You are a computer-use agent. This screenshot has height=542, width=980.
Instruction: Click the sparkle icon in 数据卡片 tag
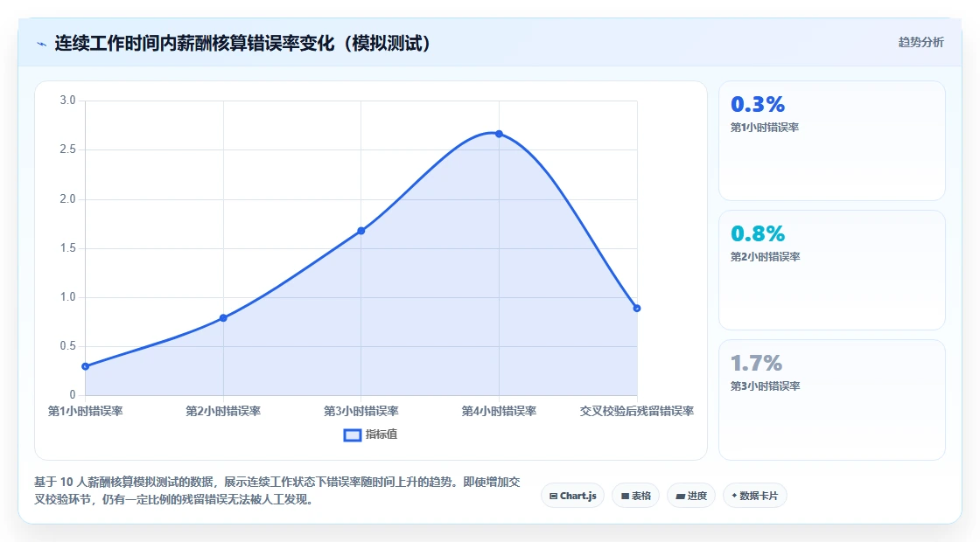pos(734,495)
